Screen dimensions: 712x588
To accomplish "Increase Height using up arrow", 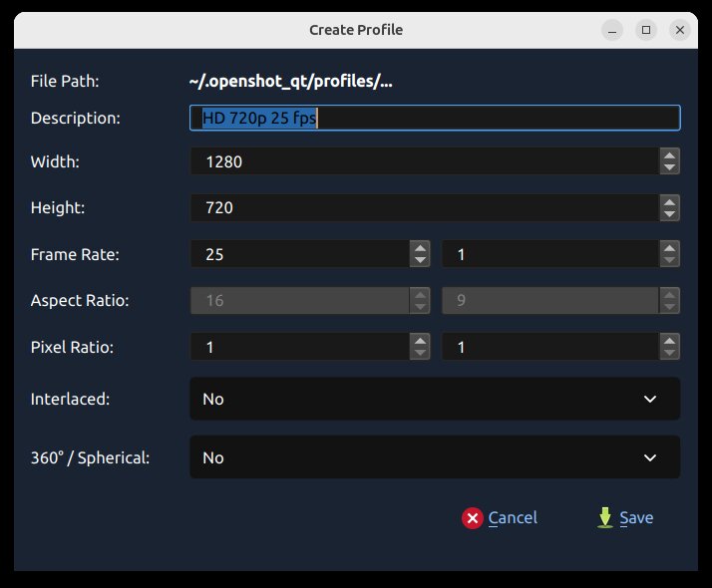I will [670, 201].
